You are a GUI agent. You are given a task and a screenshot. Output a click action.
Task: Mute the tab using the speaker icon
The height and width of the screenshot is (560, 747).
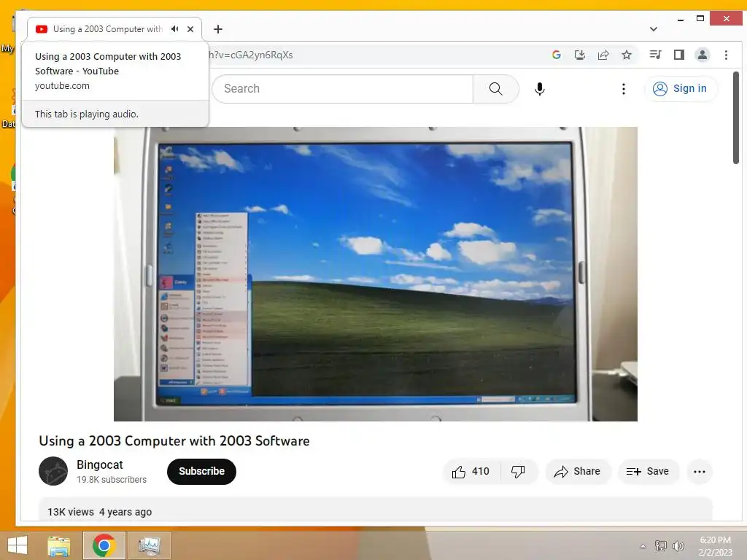(x=175, y=29)
